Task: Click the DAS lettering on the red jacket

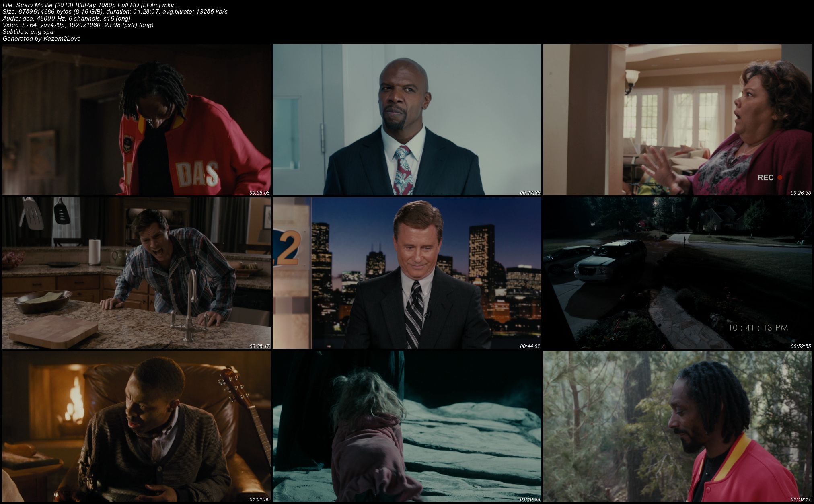Action: click(197, 174)
